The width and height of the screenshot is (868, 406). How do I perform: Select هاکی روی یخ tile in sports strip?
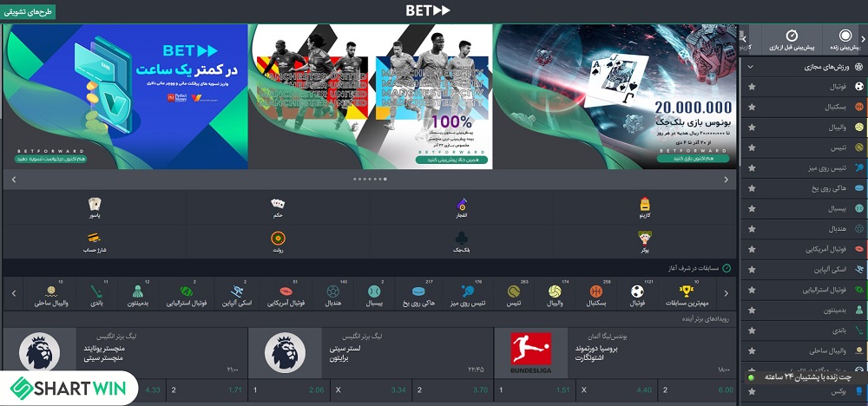point(418,294)
